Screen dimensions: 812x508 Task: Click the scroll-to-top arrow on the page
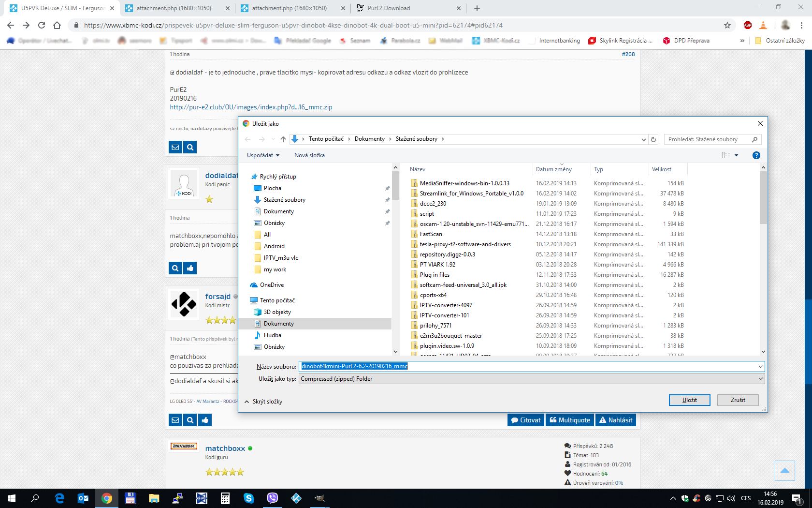point(784,470)
